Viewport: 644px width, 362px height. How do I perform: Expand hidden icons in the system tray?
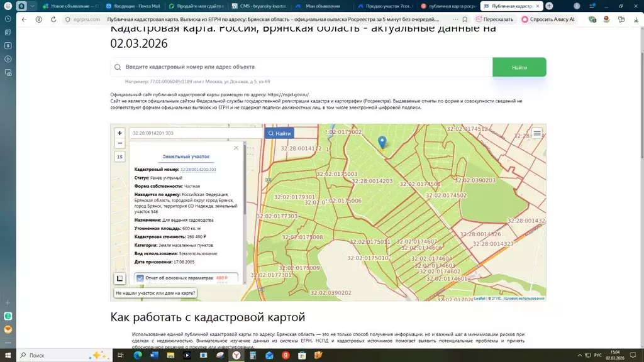point(580,355)
